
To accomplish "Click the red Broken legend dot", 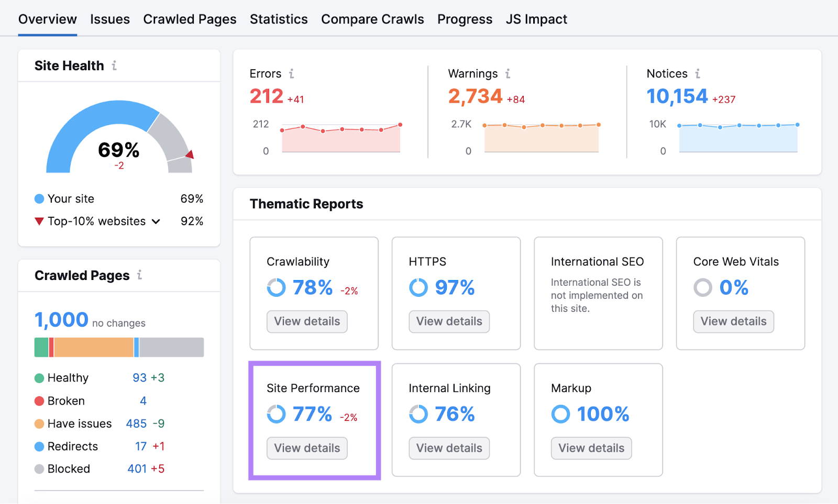I will click(39, 401).
